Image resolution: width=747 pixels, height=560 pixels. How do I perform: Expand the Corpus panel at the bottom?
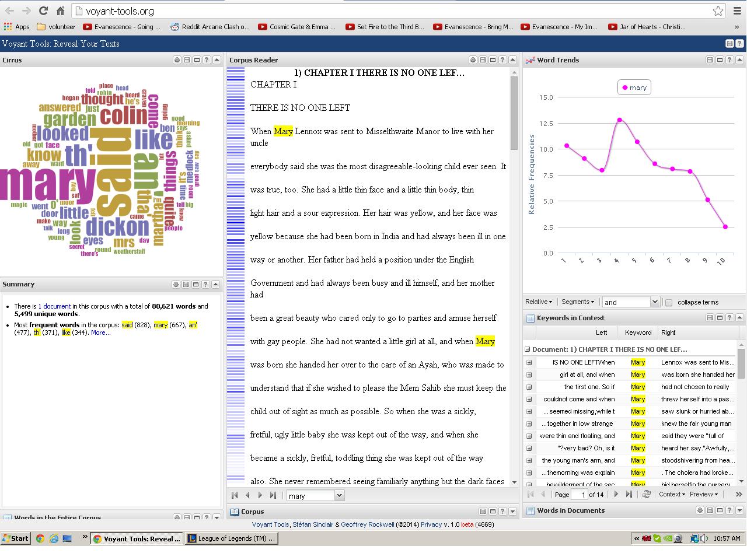(512, 512)
